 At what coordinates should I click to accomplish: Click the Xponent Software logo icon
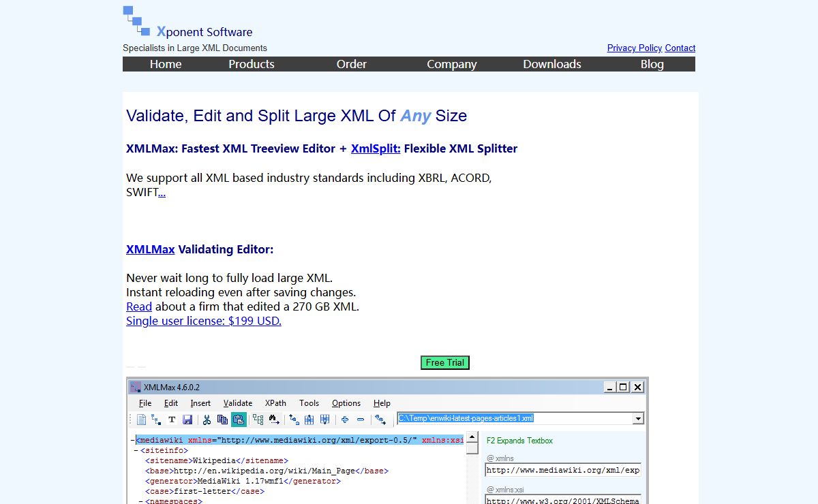pos(136,20)
